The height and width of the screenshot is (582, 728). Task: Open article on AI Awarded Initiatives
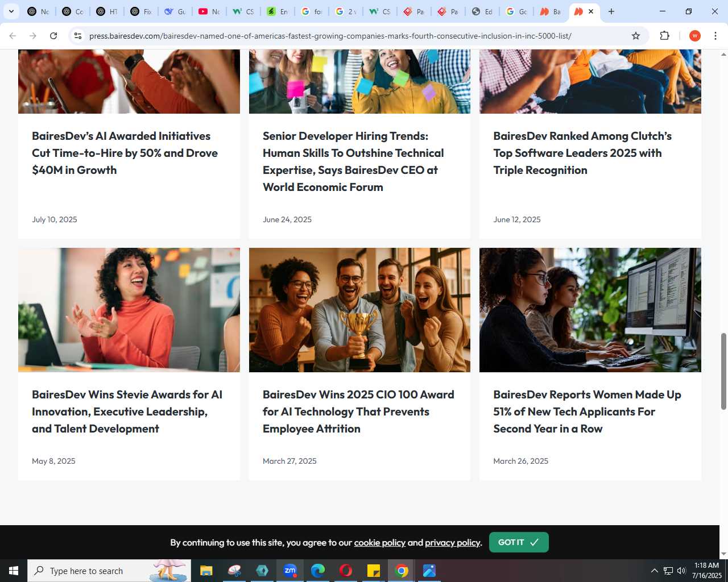(125, 153)
